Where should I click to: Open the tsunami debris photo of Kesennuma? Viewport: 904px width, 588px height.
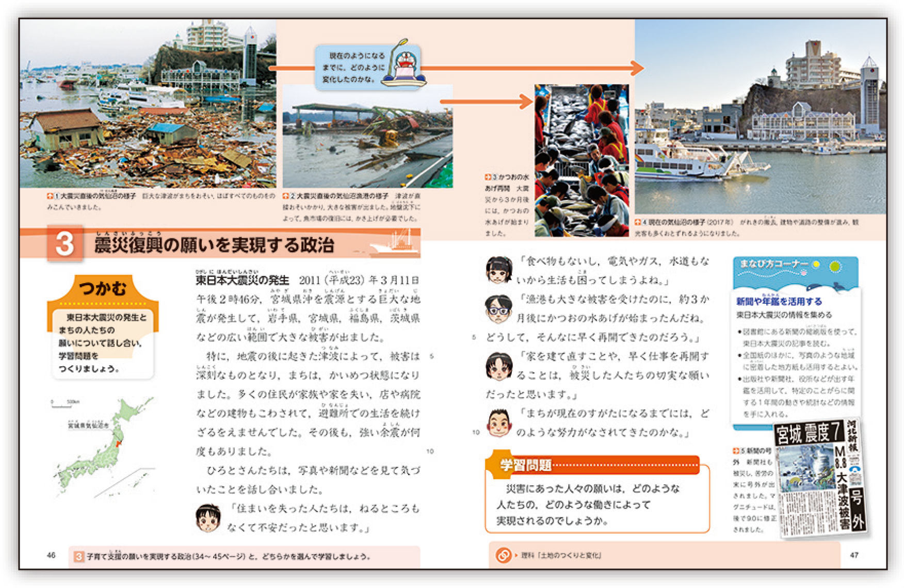pos(148,104)
